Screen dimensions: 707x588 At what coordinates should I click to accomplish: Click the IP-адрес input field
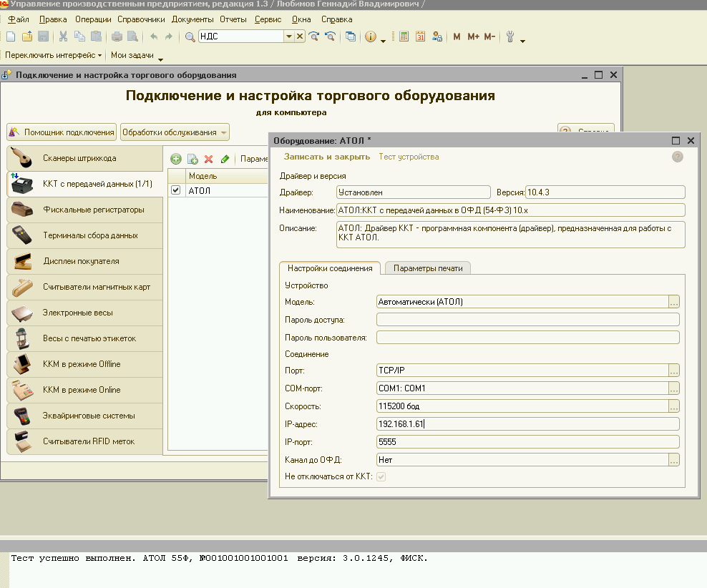click(527, 424)
